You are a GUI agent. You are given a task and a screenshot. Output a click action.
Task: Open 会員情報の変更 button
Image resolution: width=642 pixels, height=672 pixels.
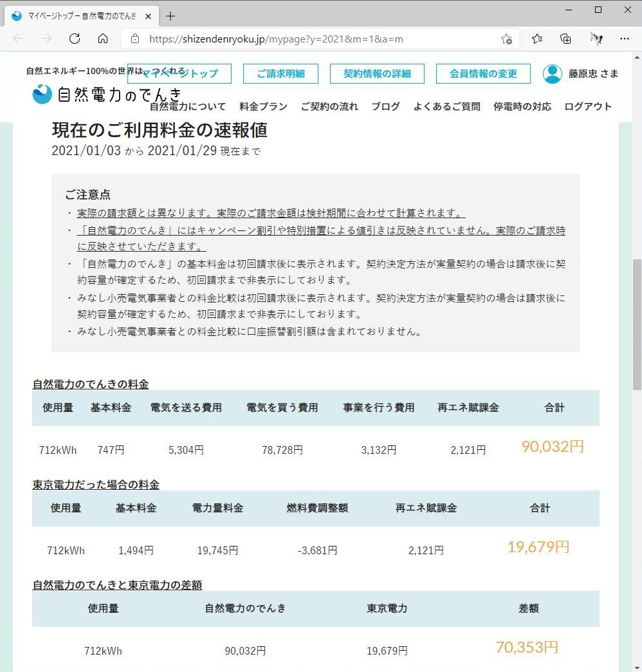click(x=483, y=74)
